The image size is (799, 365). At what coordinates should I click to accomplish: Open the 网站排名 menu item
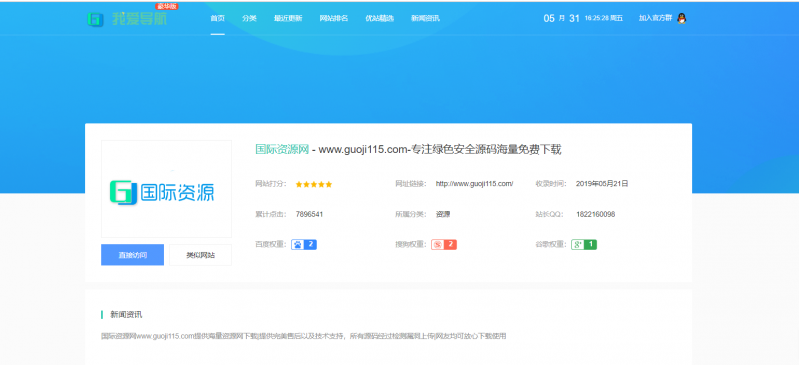[x=334, y=18]
